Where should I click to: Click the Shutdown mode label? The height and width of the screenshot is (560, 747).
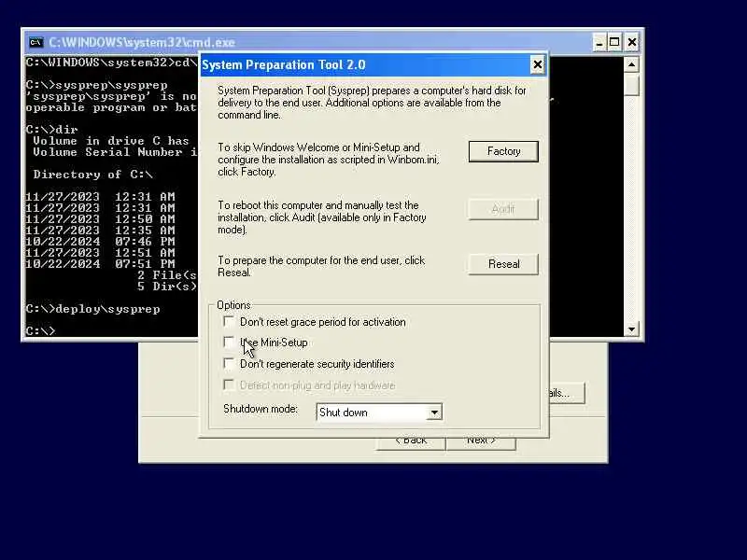[x=261, y=409]
